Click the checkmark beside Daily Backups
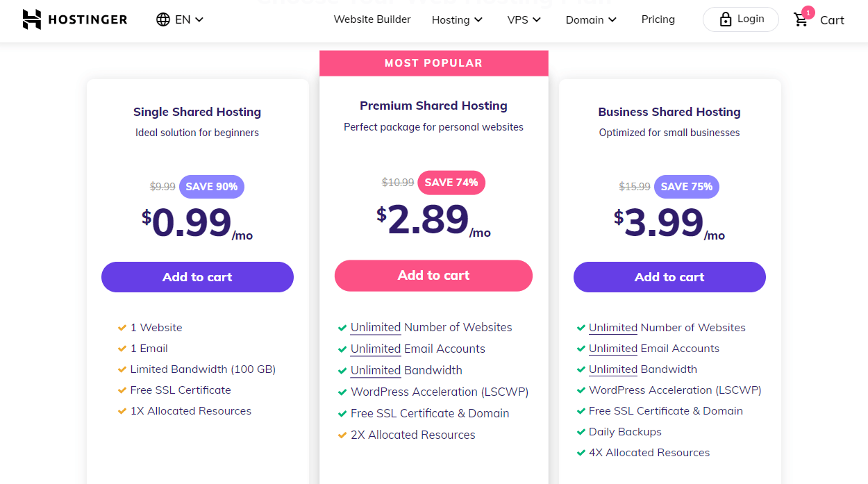Viewport: 868px width, 484px height. [581, 432]
